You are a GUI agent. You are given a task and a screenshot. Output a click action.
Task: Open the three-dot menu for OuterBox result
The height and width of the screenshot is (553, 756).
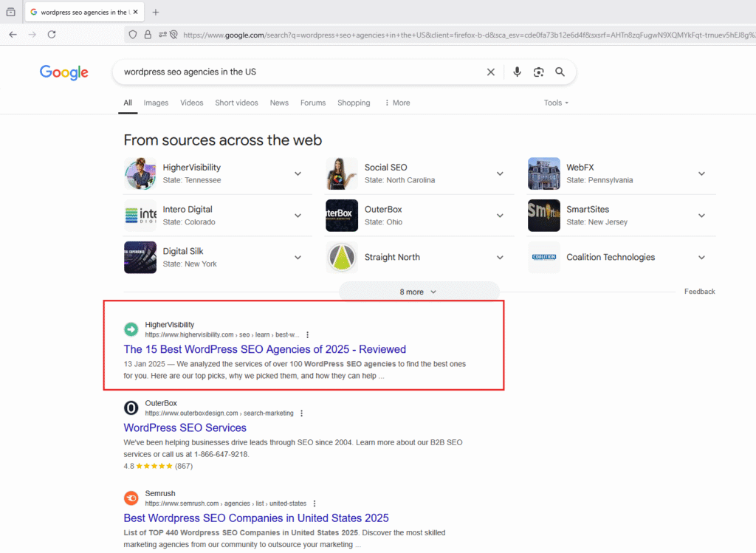point(302,413)
